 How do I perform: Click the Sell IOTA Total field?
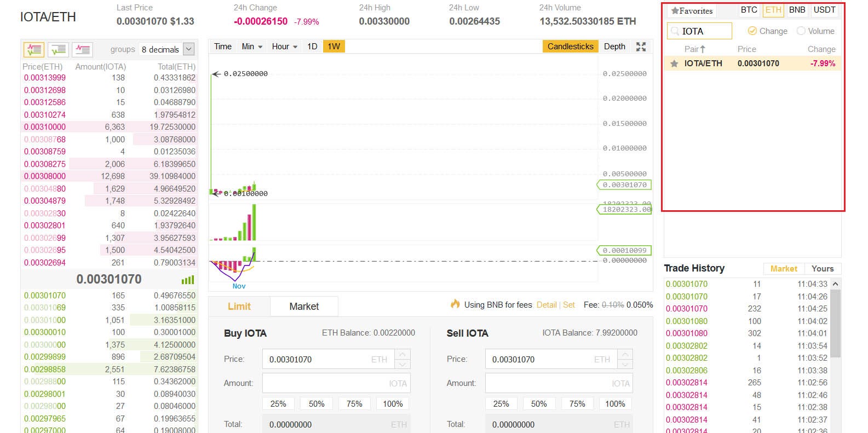point(559,424)
